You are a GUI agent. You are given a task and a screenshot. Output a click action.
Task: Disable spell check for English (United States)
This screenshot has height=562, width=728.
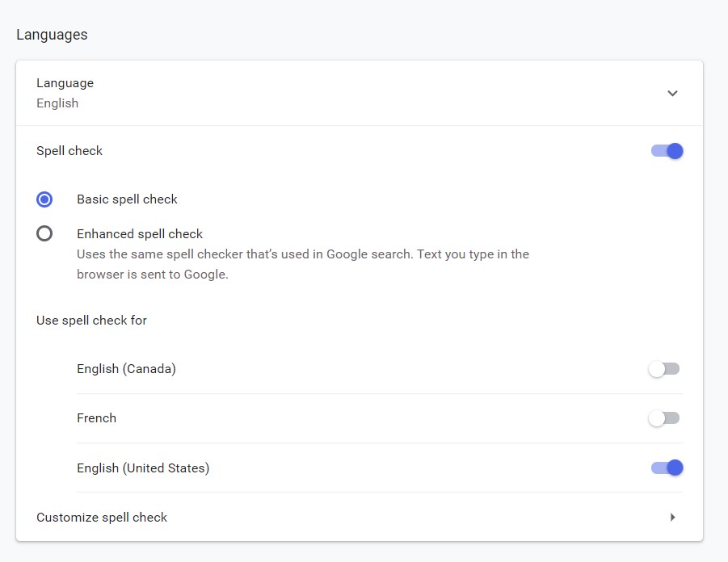coord(667,468)
